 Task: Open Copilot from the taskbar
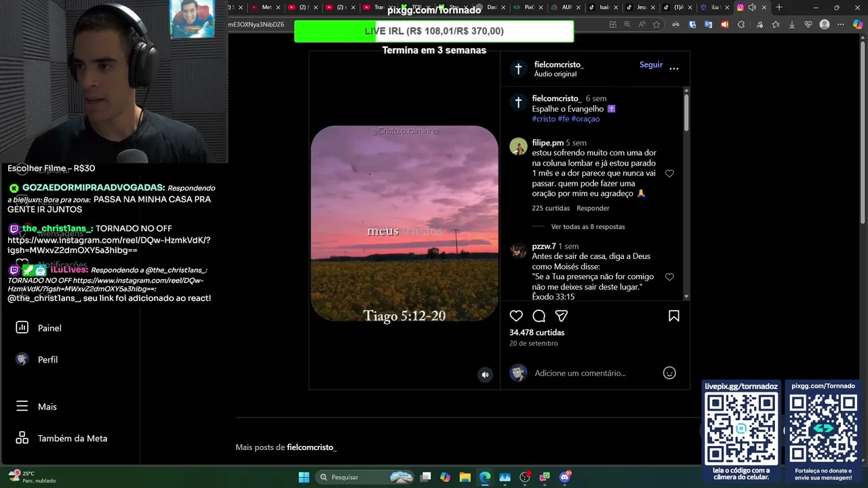[446, 477]
